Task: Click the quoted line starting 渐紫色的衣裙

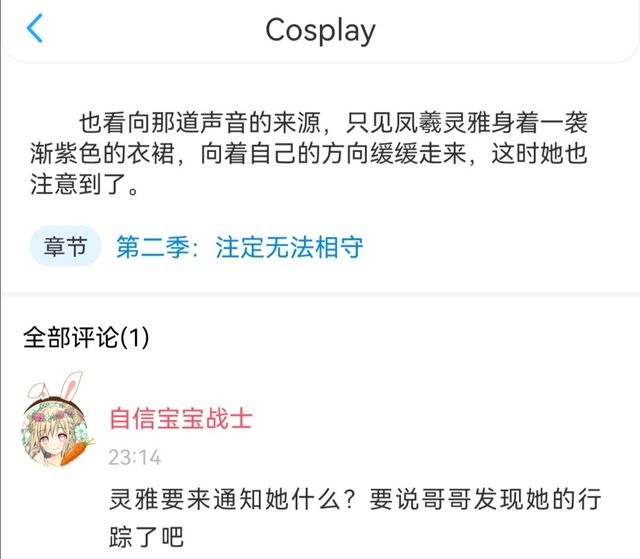Action: 309,154
